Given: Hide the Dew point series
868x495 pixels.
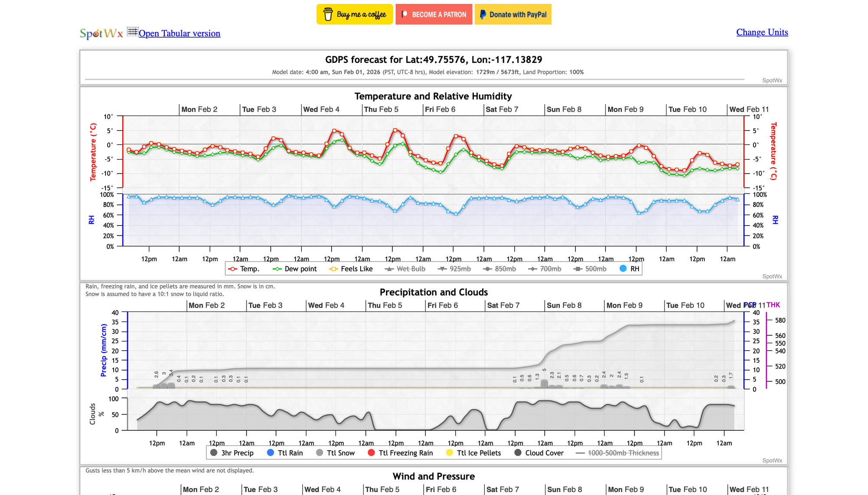Looking at the screenshot, I should [x=295, y=269].
